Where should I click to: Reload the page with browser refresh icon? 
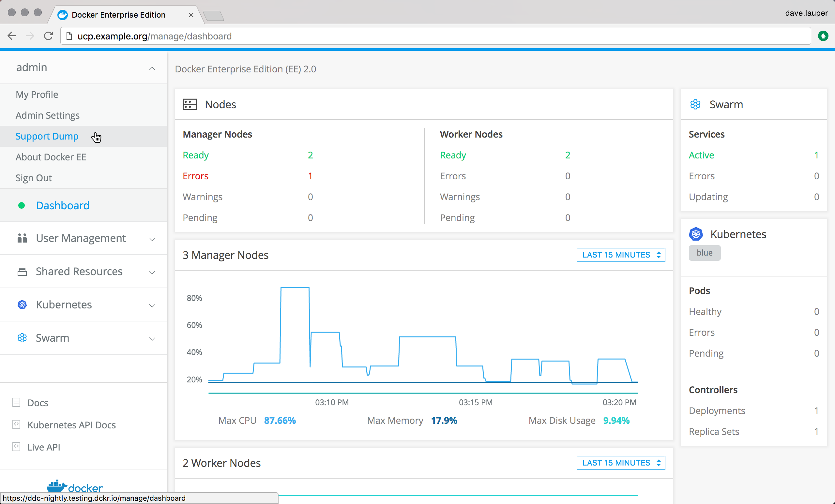click(x=49, y=36)
